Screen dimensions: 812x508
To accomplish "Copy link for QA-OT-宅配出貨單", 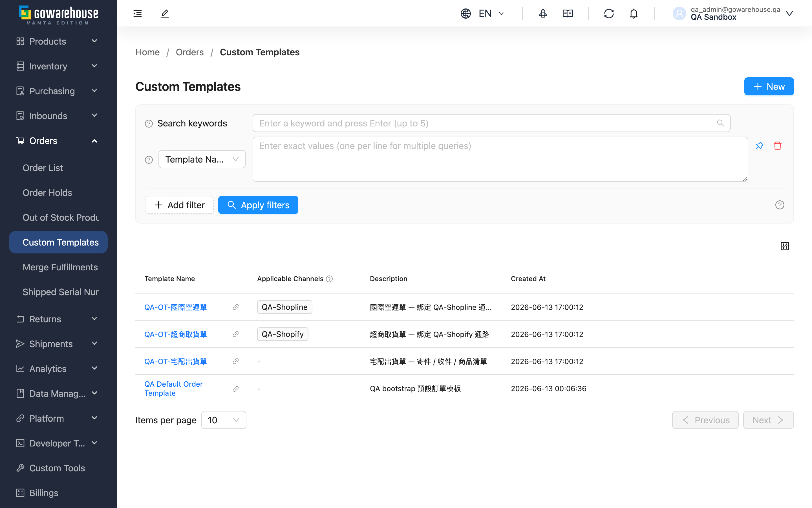I will [x=235, y=362].
